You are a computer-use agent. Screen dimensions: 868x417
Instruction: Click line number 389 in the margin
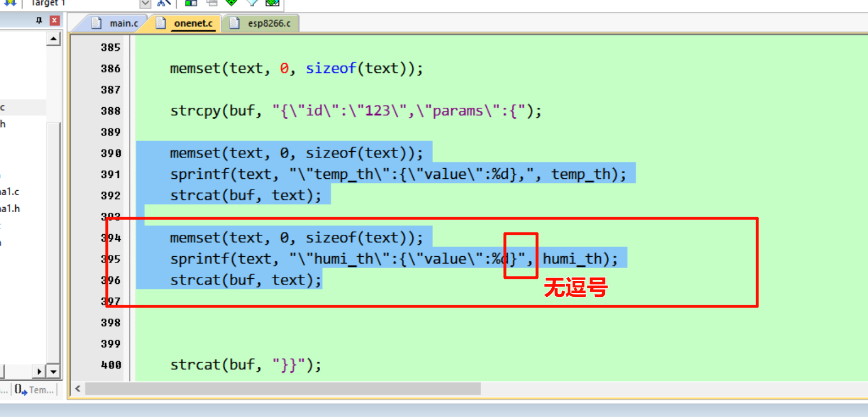coord(111,132)
